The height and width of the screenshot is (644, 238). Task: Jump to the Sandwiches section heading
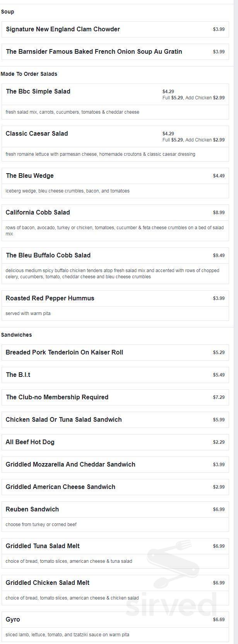click(x=17, y=335)
